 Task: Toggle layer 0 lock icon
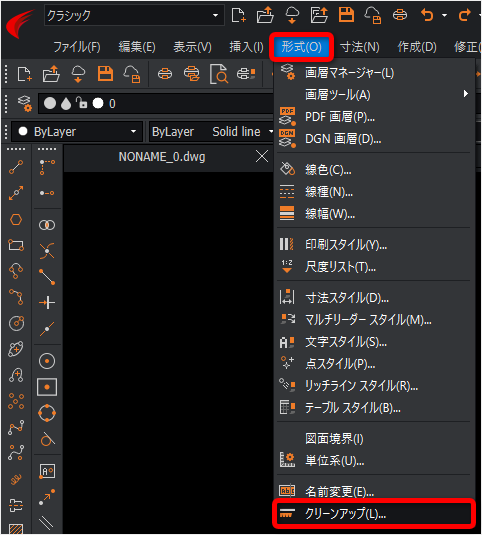[x=81, y=103]
